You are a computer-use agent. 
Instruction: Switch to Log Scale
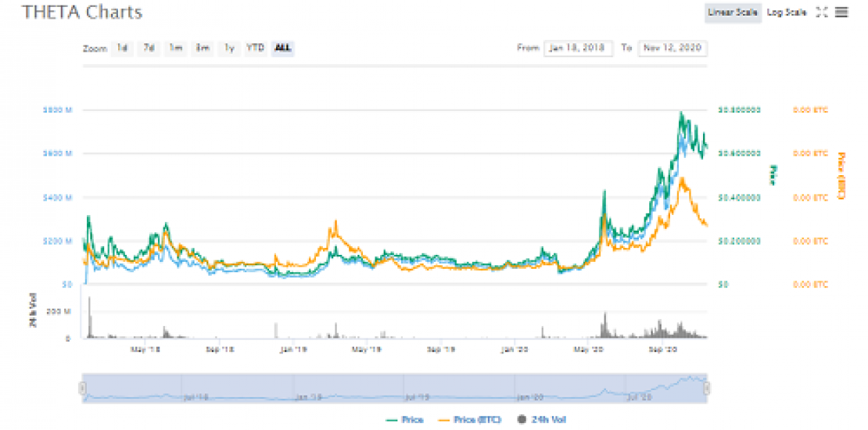tap(787, 13)
